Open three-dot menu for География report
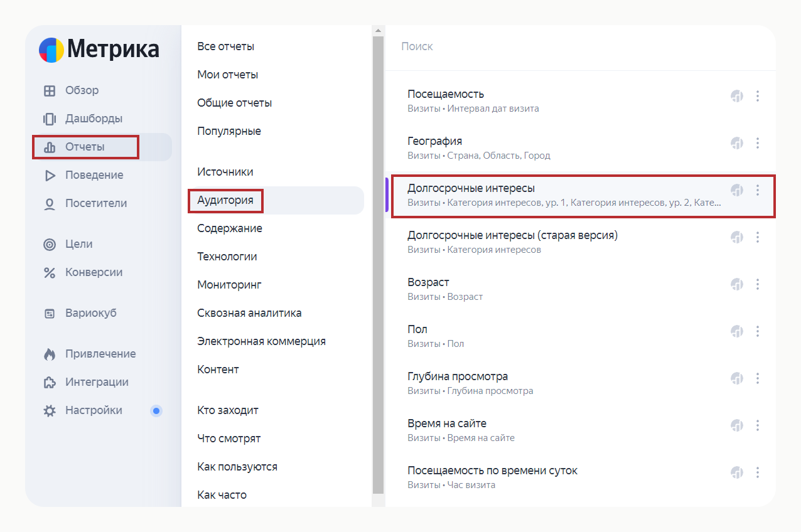801x532 pixels. tap(758, 143)
